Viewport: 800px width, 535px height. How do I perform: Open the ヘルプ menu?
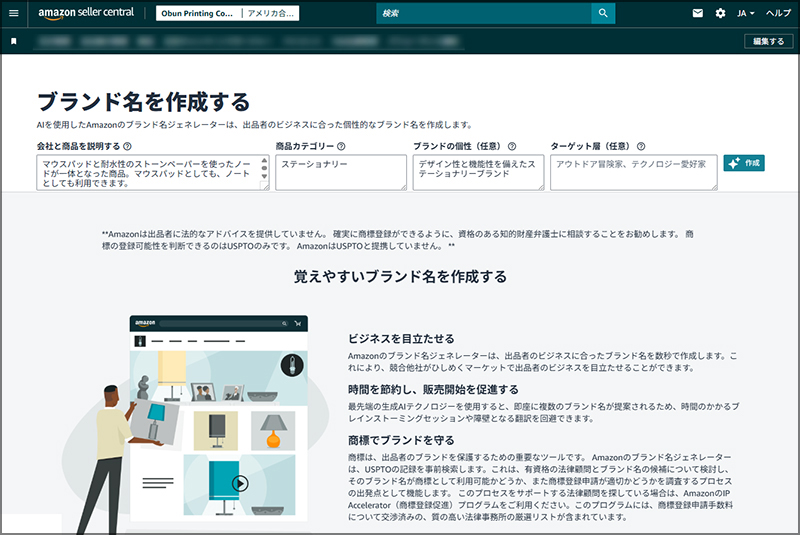point(778,13)
